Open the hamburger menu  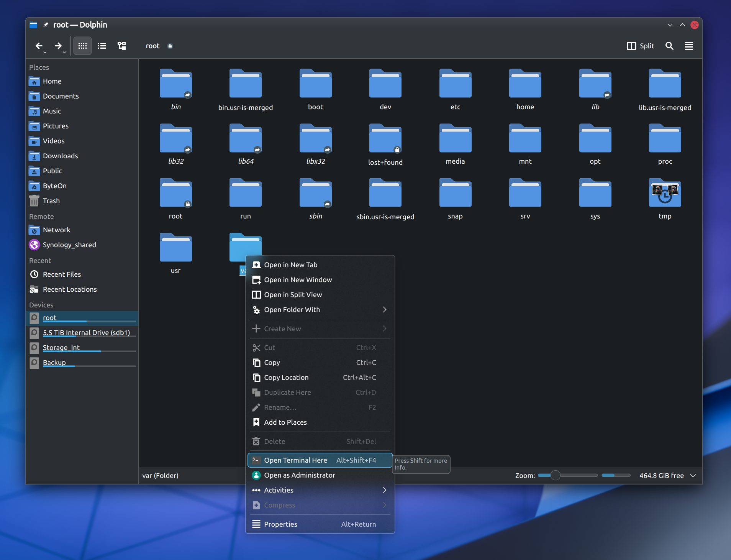pyautogui.click(x=688, y=46)
